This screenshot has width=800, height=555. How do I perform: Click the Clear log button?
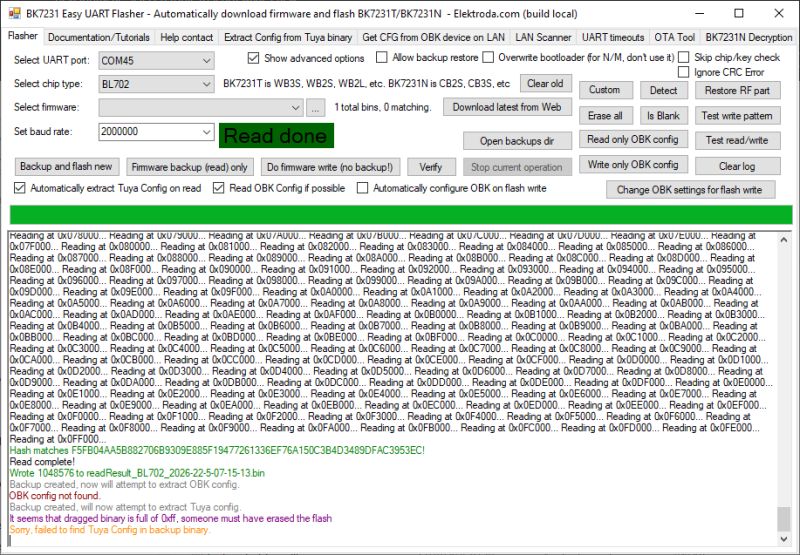(737, 166)
